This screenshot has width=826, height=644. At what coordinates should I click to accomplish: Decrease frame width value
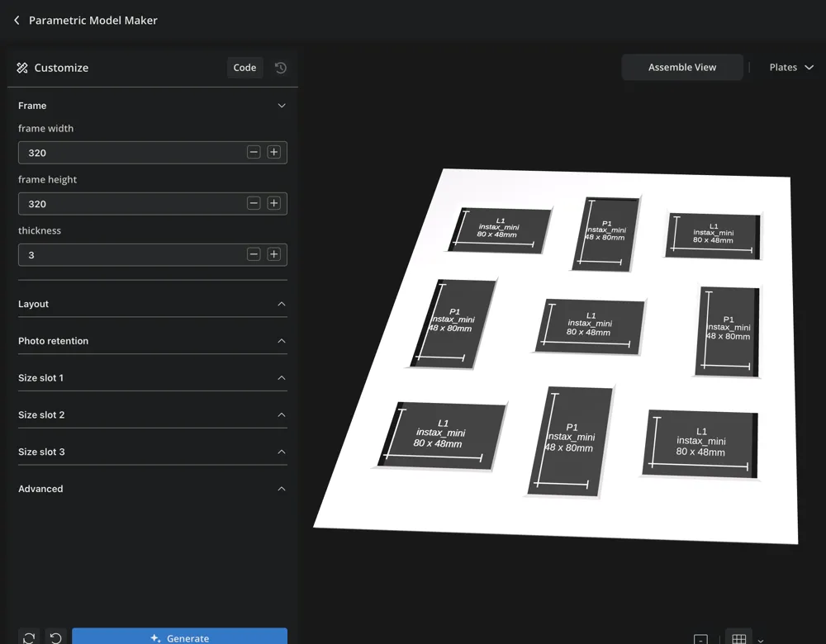(254, 152)
